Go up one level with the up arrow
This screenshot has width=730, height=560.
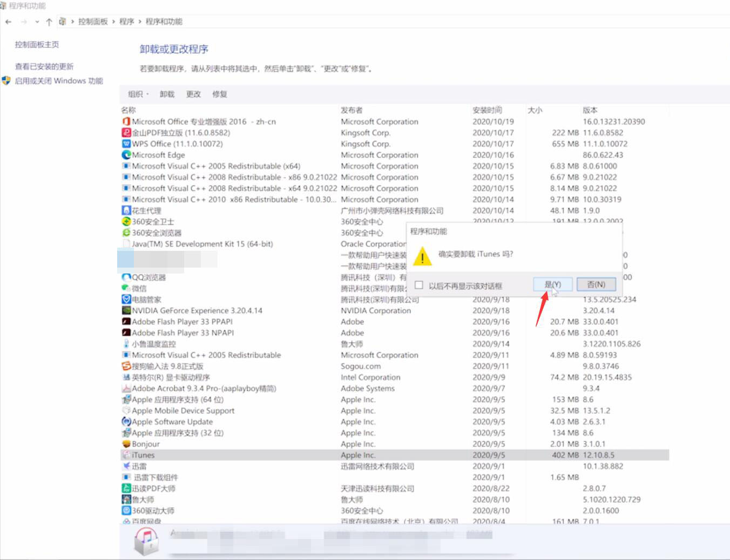point(49,22)
